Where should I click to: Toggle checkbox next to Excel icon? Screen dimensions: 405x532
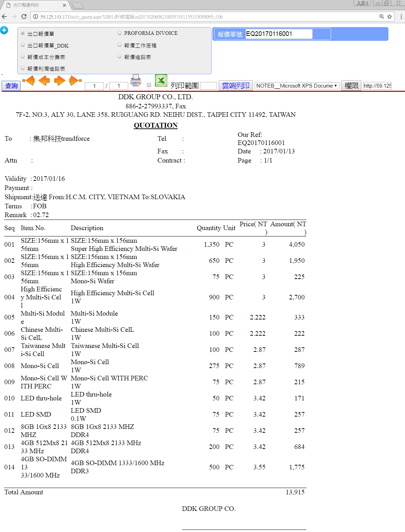pos(149,85)
